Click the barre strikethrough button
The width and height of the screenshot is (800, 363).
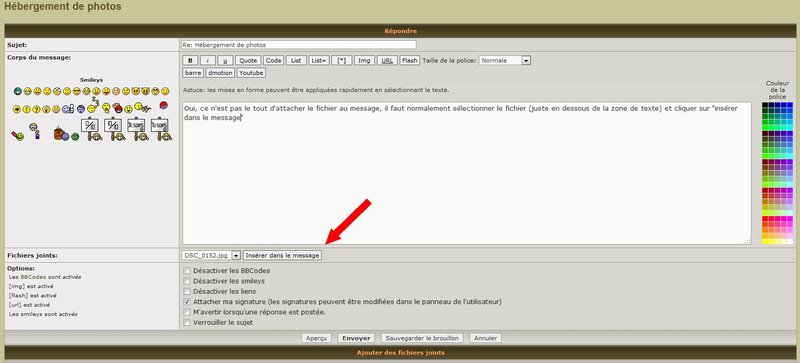(193, 73)
